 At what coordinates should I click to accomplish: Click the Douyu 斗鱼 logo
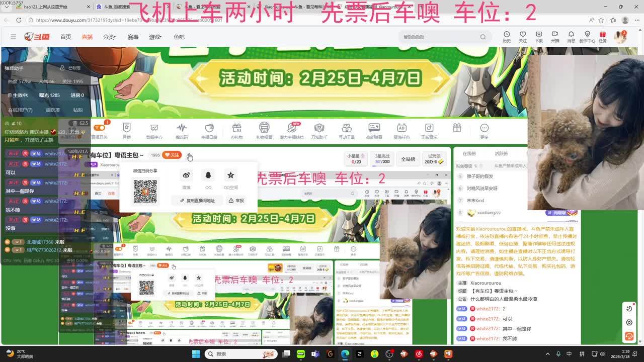click(37, 37)
